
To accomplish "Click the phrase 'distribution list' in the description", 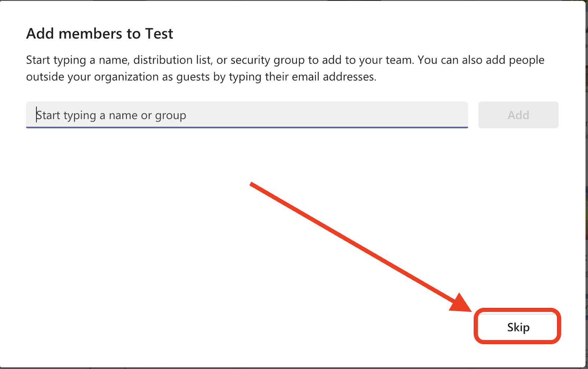I will click(x=172, y=60).
